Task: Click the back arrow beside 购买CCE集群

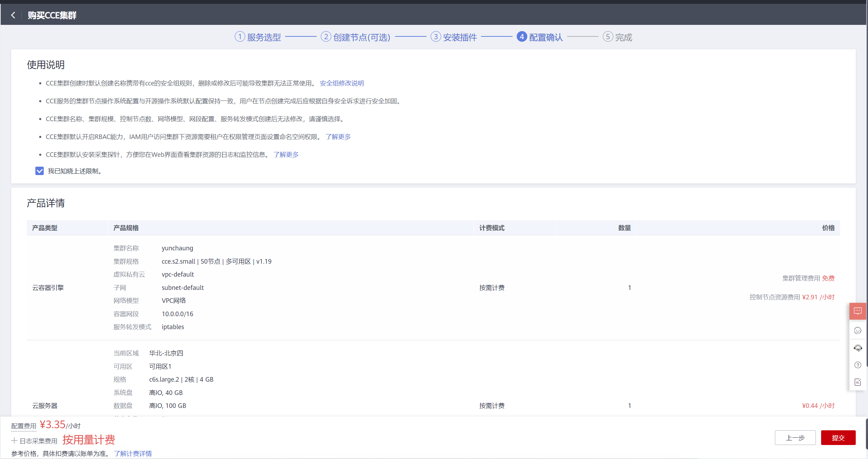Action: [13, 15]
